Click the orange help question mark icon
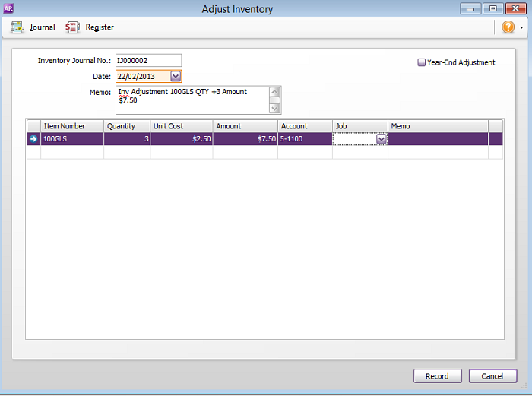The width and height of the screenshot is (532, 396). click(508, 27)
